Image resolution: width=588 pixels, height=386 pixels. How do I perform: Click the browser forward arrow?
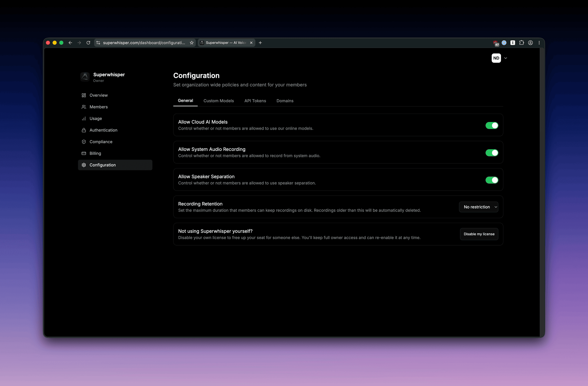[79, 43]
